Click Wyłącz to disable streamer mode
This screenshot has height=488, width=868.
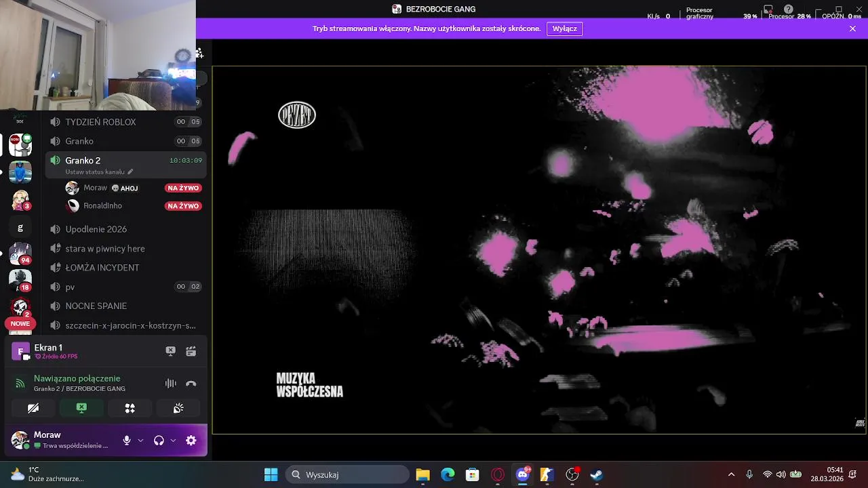[565, 28]
